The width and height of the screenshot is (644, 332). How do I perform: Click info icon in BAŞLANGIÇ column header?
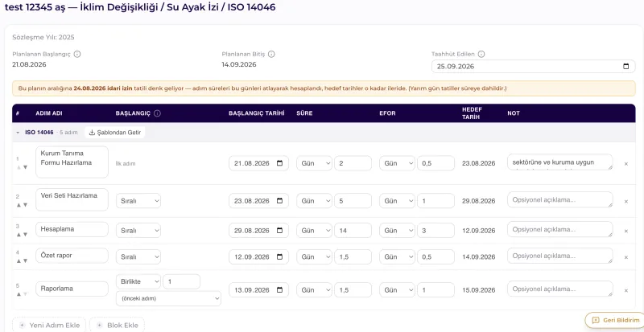point(157,113)
